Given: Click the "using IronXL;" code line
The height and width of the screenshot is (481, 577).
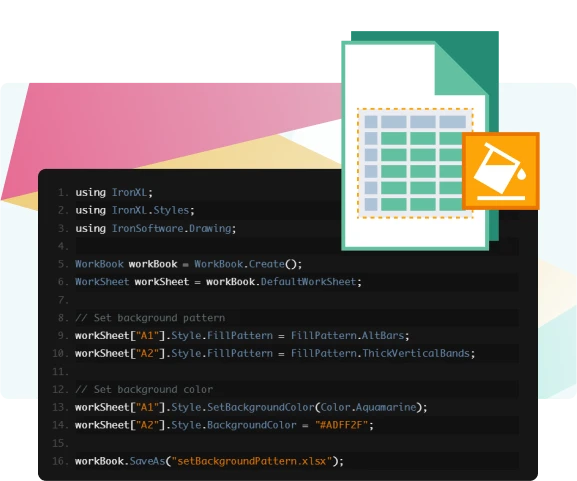Looking at the screenshot, I should click(114, 192).
